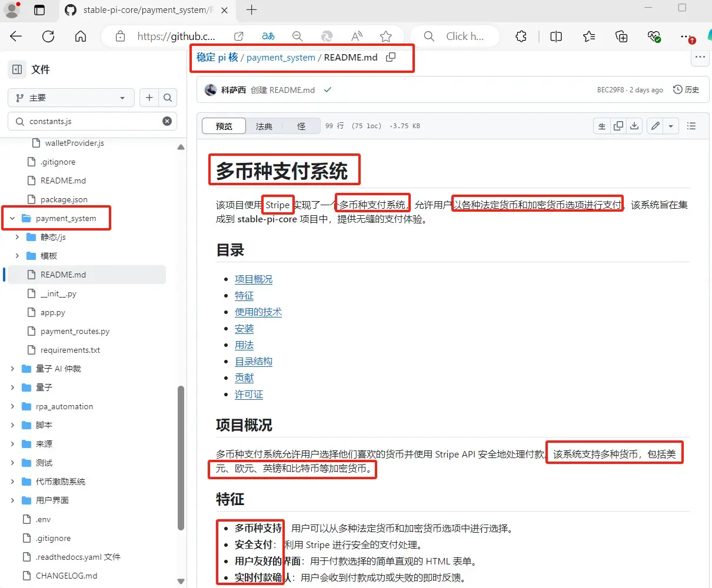Screen dimensions: 712x588
Task: Expand the 量子 AI 仲裁 folder
Action: 12,369
